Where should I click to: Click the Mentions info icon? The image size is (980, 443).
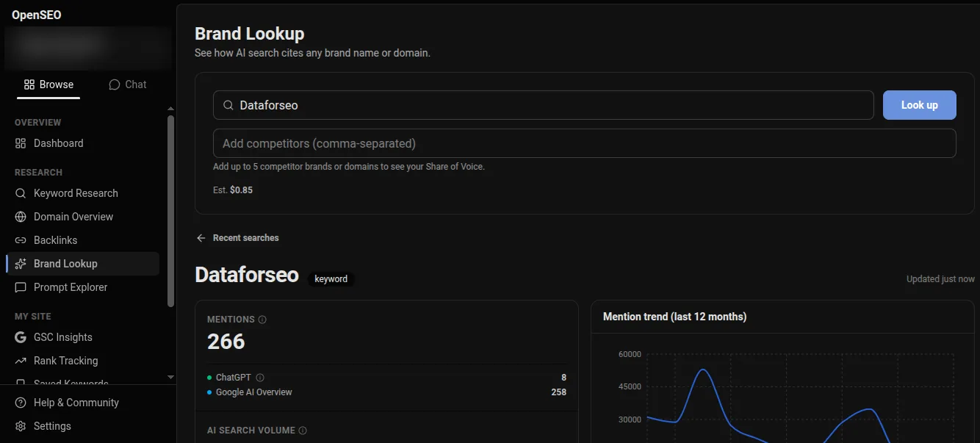point(262,320)
